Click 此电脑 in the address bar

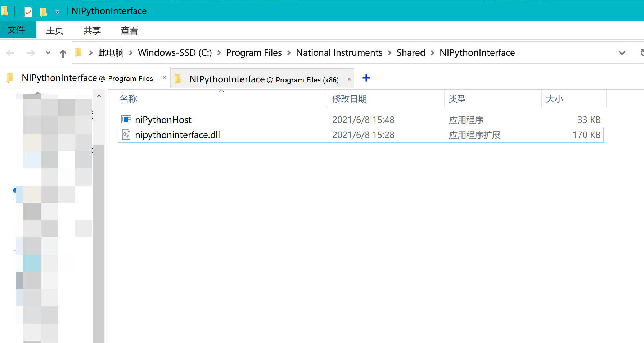[111, 53]
